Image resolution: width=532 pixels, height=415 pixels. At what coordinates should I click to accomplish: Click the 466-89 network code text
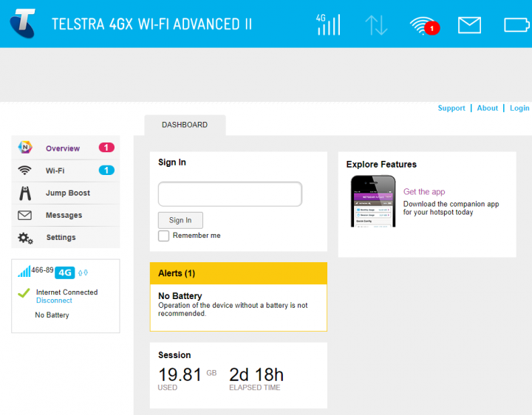(42, 270)
